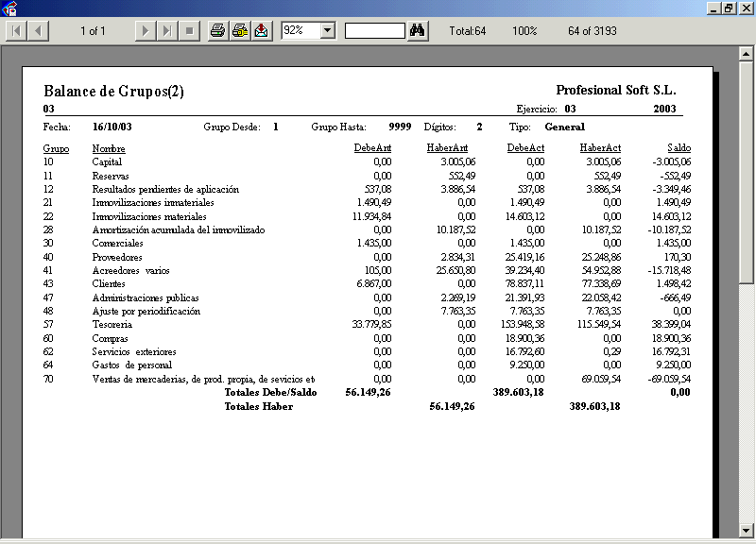Advance to next report page
The height and width of the screenshot is (544, 756).
pos(146,31)
